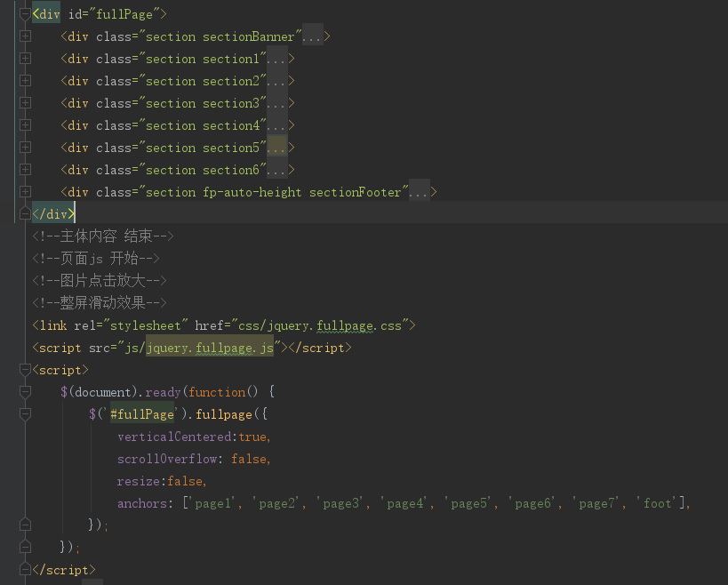The image size is (728, 585).
Task: Collapse the fullpage options block fold icon
Action: pyautogui.click(x=24, y=414)
